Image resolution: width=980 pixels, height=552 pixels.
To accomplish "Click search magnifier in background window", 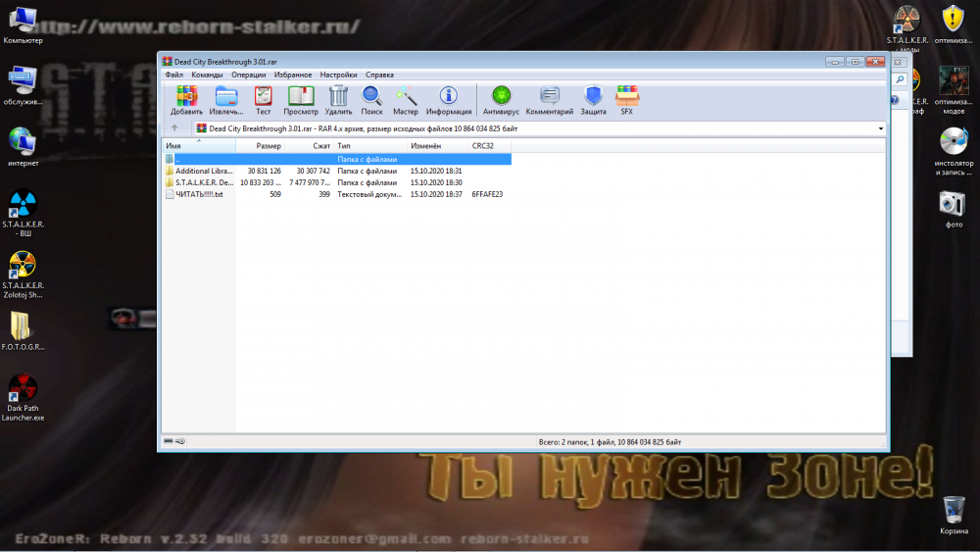I will [900, 79].
